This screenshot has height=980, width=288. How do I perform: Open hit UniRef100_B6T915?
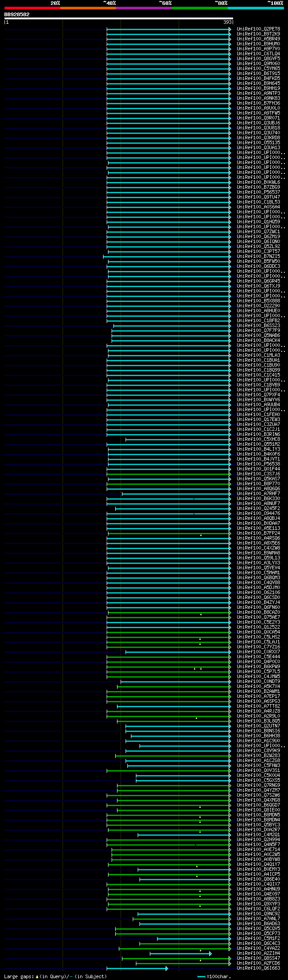click(x=258, y=74)
